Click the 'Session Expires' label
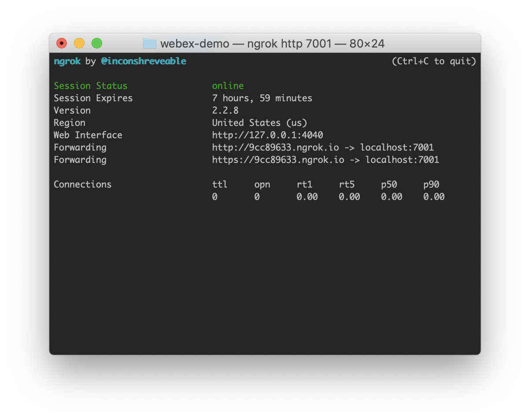This screenshot has width=530, height=420. 93,98
